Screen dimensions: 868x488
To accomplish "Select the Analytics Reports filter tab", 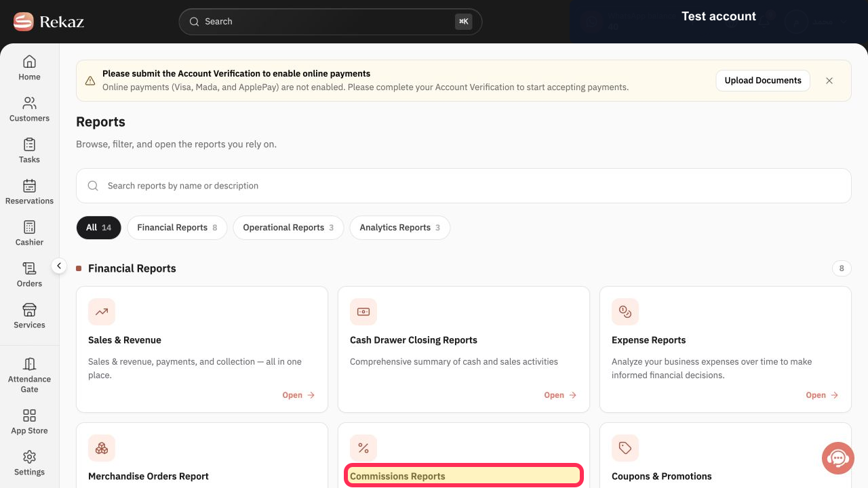I will (400, 228).
